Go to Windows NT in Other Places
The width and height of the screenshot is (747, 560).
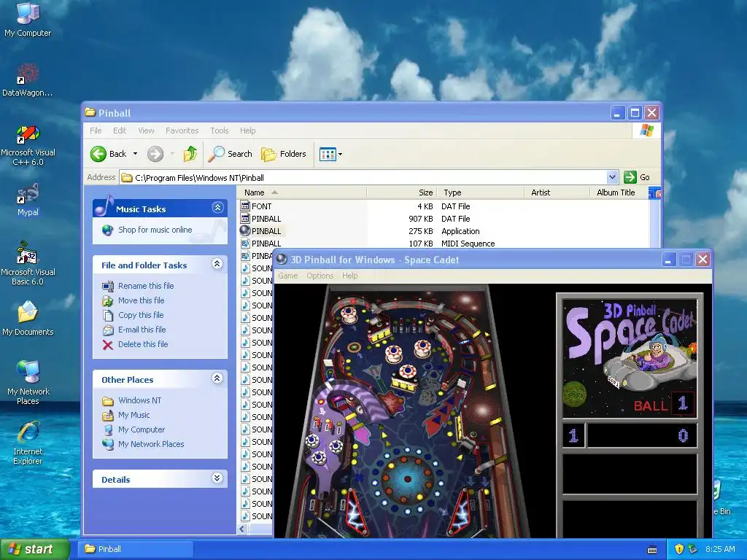click(139, 400)
